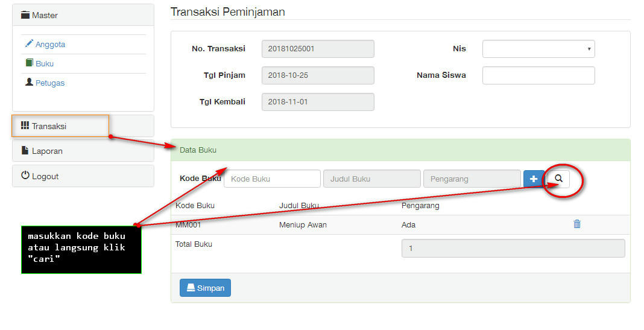The height and width of the screenshot is (330, 644).
Task: Click the blue plus add-book button
Action: (534, 179)
